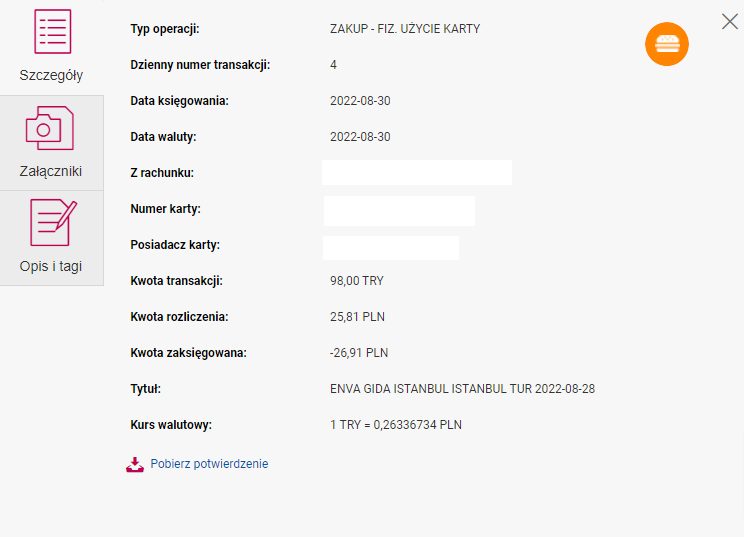
Task: Click the hidden Numer karty field
Action: [399, 211]
